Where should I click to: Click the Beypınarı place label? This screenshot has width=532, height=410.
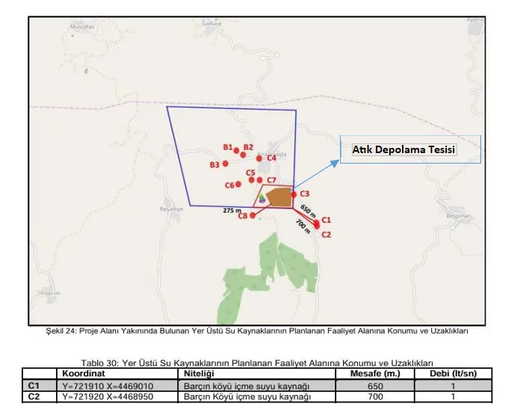coord(457,215)
